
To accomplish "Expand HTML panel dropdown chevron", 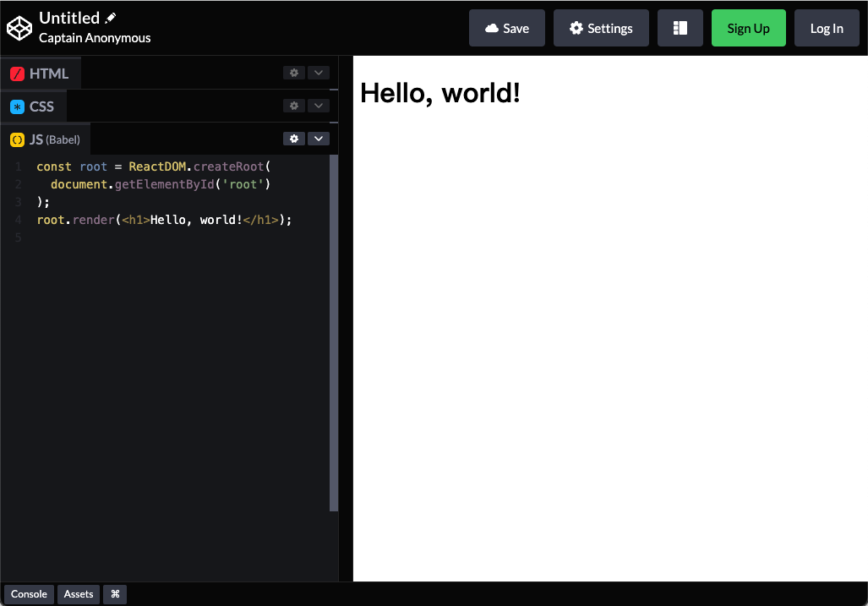I will tap(319, 73).
